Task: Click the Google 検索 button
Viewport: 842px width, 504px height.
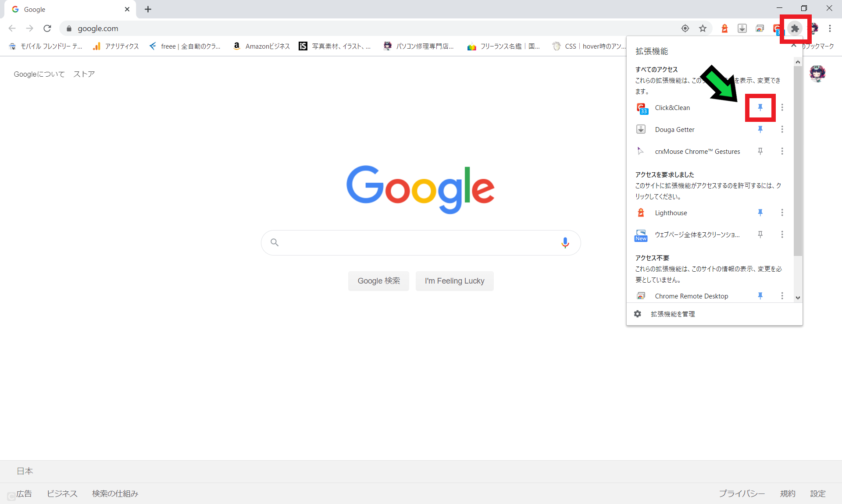Action: 378,281
